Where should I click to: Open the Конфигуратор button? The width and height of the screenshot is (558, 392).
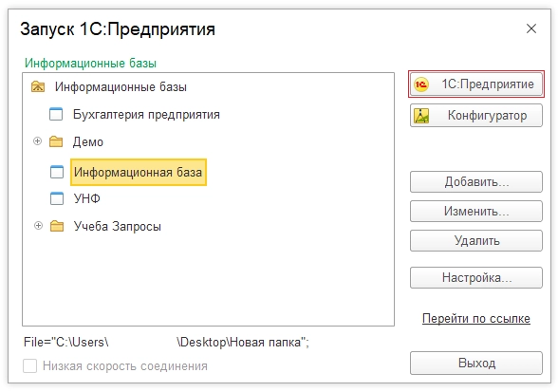(x=476, y=116)
